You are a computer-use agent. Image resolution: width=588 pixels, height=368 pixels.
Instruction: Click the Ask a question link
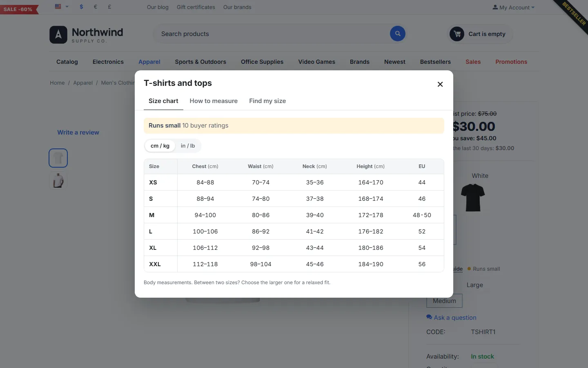click(x=451, y=318)
